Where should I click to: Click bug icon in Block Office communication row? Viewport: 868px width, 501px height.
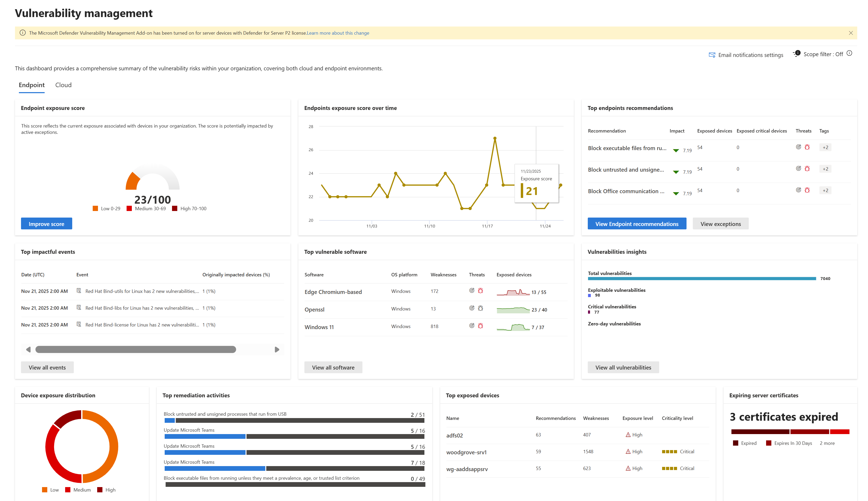[x=807, y=190]
